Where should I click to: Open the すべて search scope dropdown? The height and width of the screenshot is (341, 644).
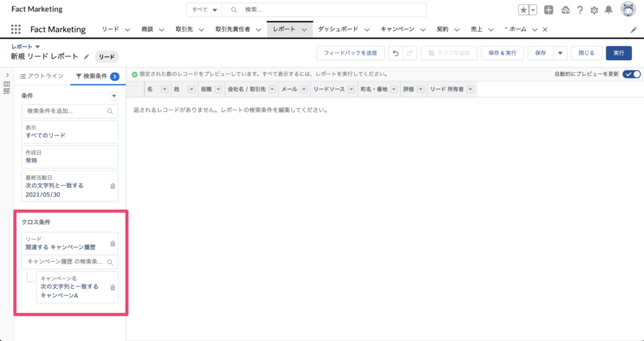coord(204,10)
